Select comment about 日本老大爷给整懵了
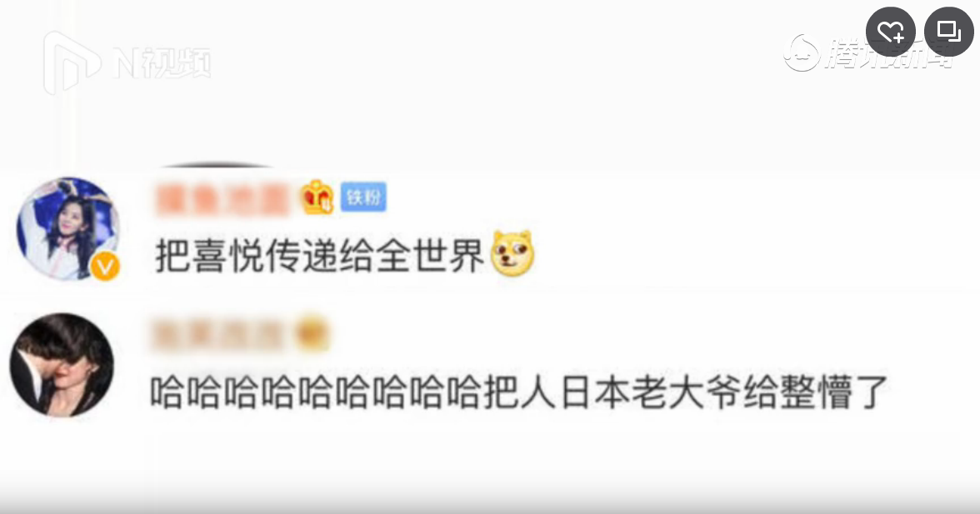The image size is (980, 514). [518, 392]
